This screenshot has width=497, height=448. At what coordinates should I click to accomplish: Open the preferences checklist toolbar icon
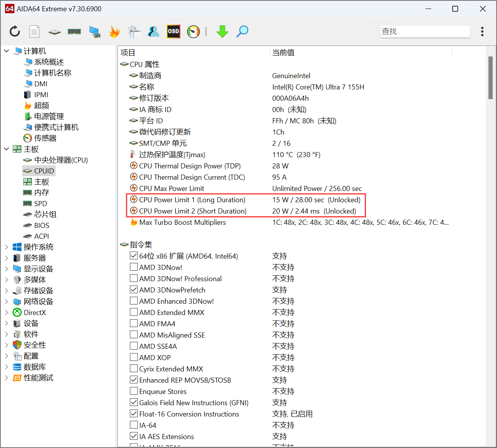(134, 32)
